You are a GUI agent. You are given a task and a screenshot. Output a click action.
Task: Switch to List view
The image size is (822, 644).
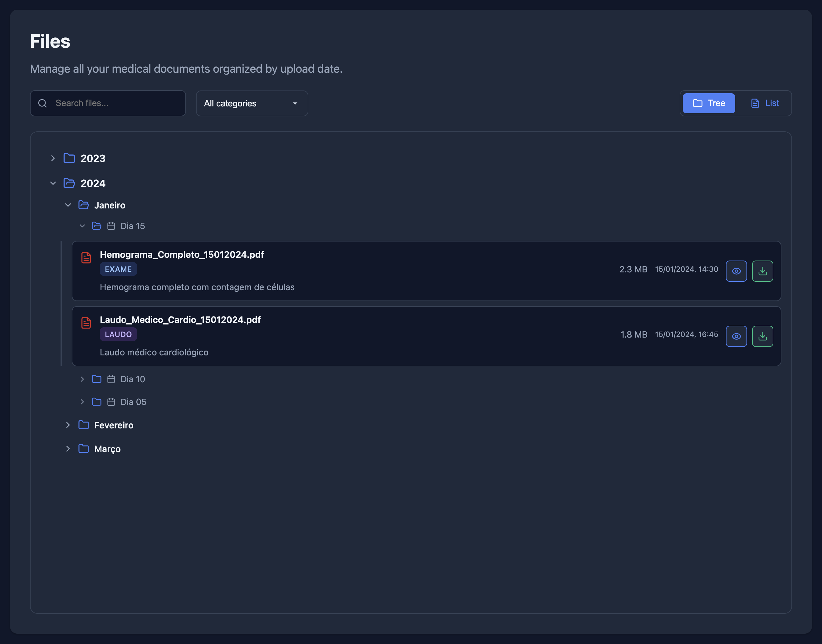[x=765, y=103]
